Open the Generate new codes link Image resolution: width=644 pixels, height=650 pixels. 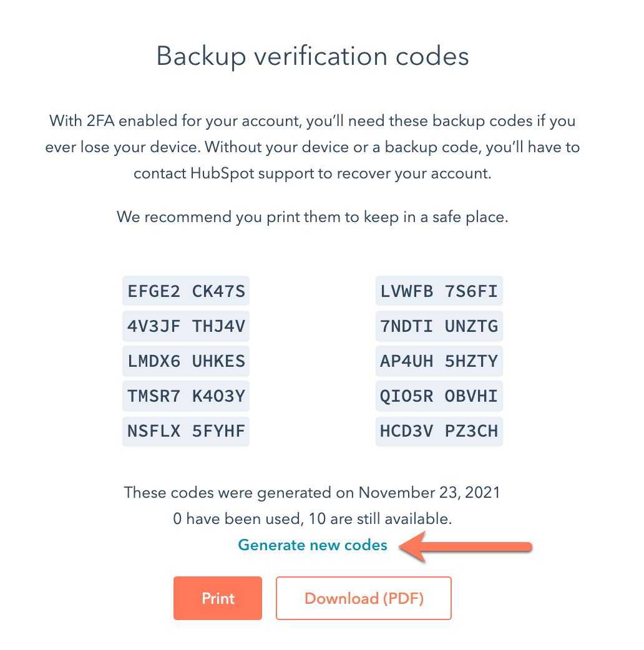click(312, 545)
